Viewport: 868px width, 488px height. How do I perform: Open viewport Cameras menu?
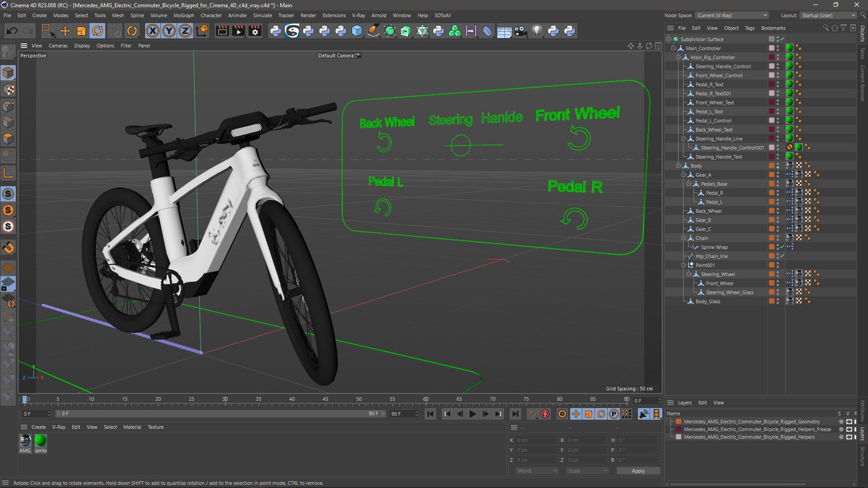[58, 46]
